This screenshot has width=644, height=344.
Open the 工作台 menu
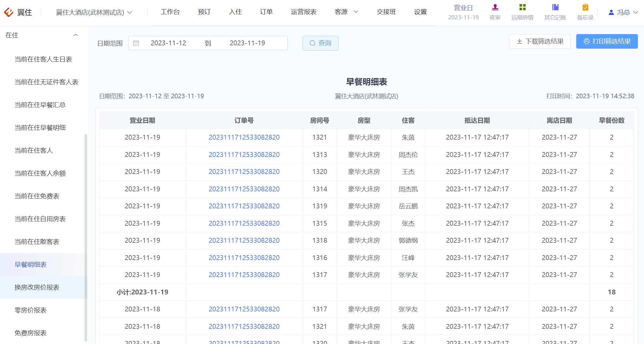(170, 12)
